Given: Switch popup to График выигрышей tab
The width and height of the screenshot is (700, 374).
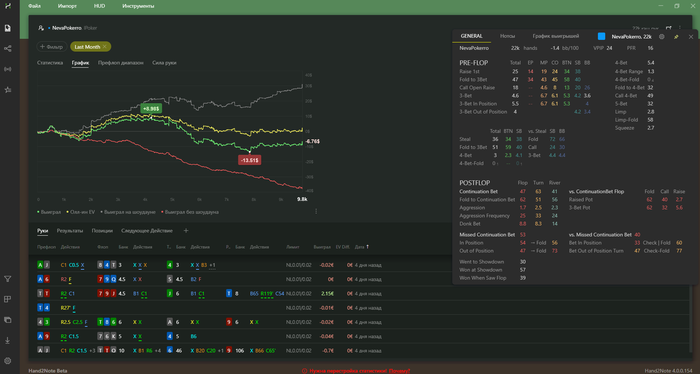Looking at the screenshot, I should (556, 36).
